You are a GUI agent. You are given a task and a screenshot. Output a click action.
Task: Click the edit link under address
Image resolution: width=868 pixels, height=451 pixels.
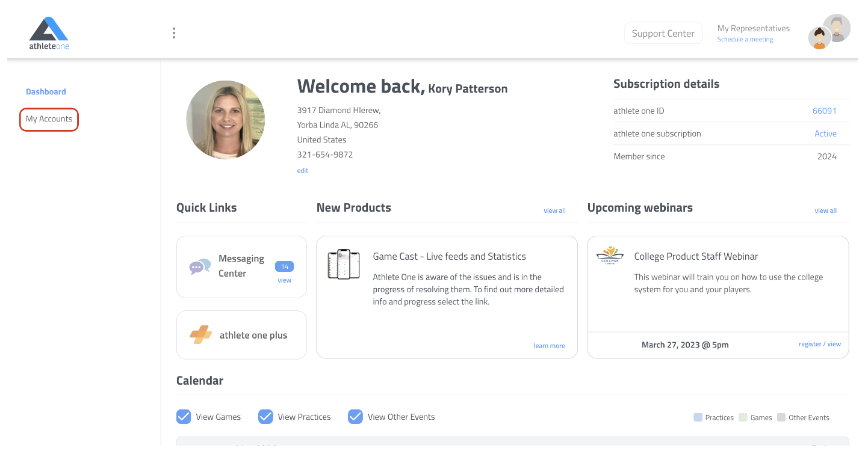303,171
